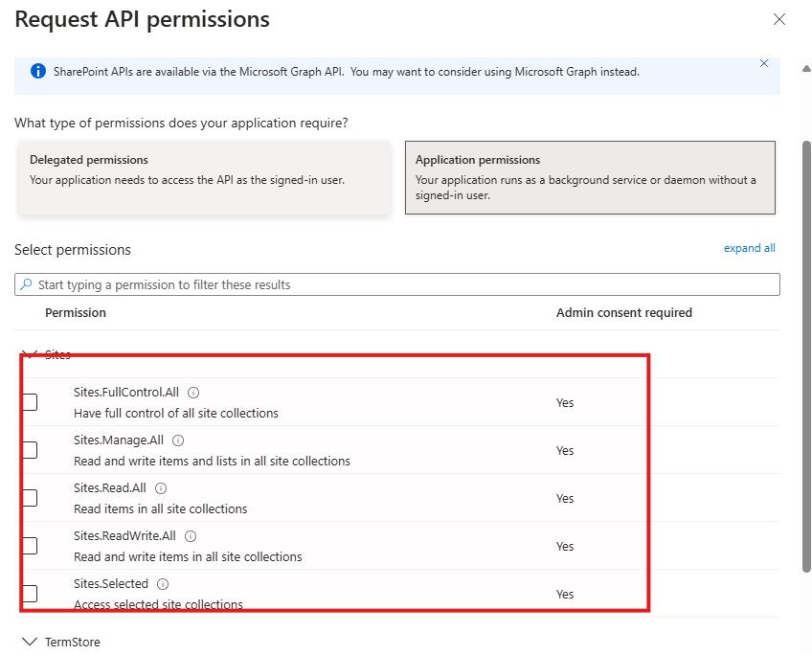The height and width of the screenshot is (655, 812).
Task: Click the search magnifier icon
Action: point(26,284)
